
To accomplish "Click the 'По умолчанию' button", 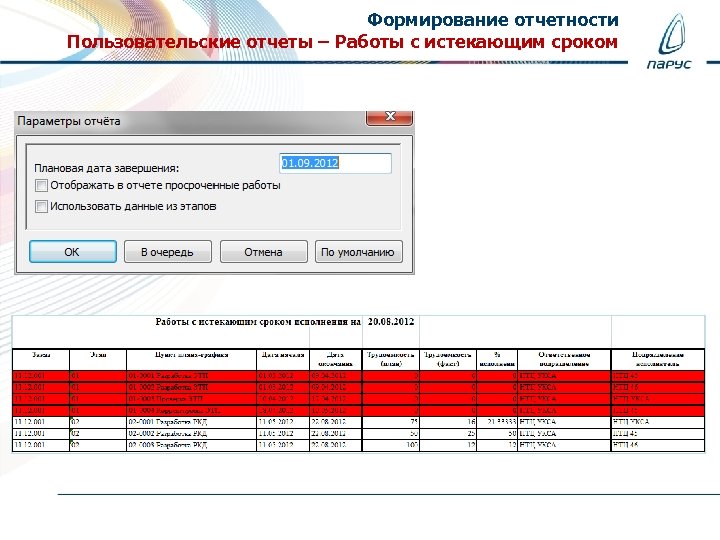I will coord(359,252).
